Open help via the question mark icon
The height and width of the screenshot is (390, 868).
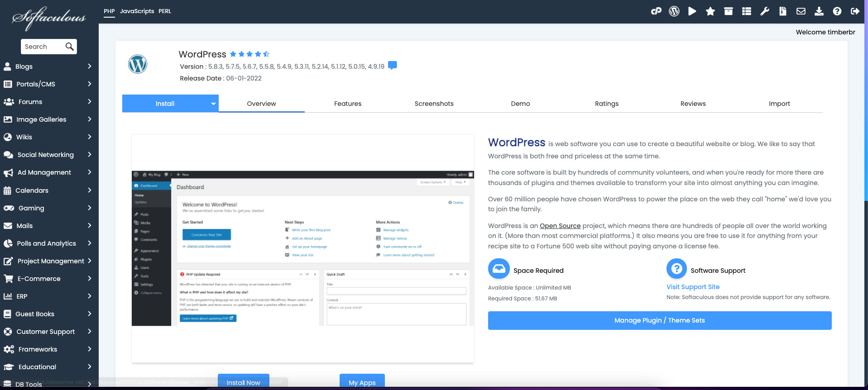pyautogui.click(x=837, y=11)
